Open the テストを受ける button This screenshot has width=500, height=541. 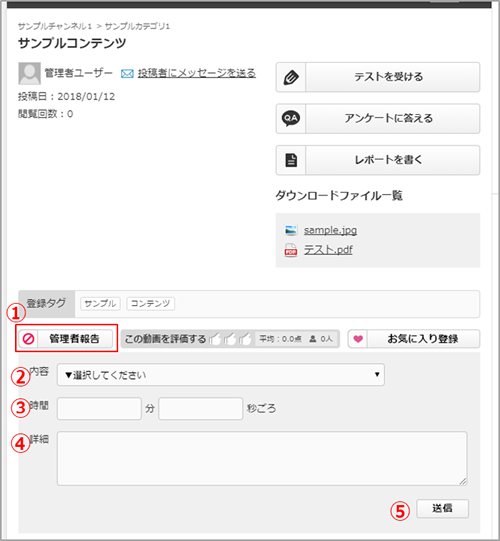click(x=378, y=77)
